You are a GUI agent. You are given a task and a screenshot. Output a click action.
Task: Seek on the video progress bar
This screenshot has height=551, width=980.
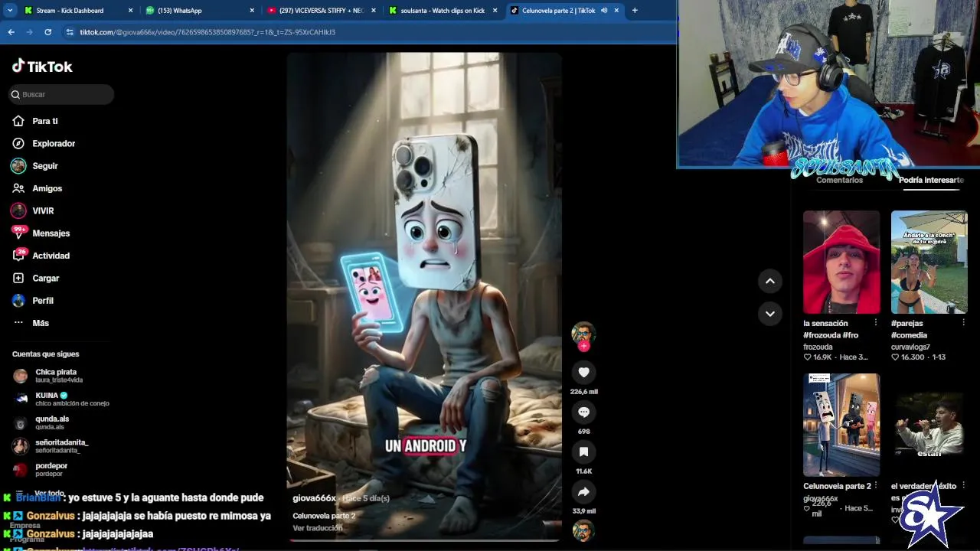tap(424, 540)
